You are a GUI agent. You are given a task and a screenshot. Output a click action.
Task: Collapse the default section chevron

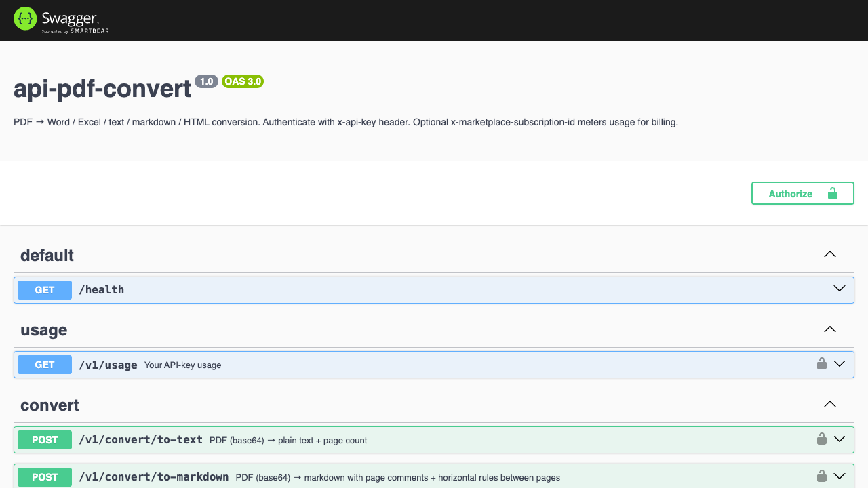point(829,254)
